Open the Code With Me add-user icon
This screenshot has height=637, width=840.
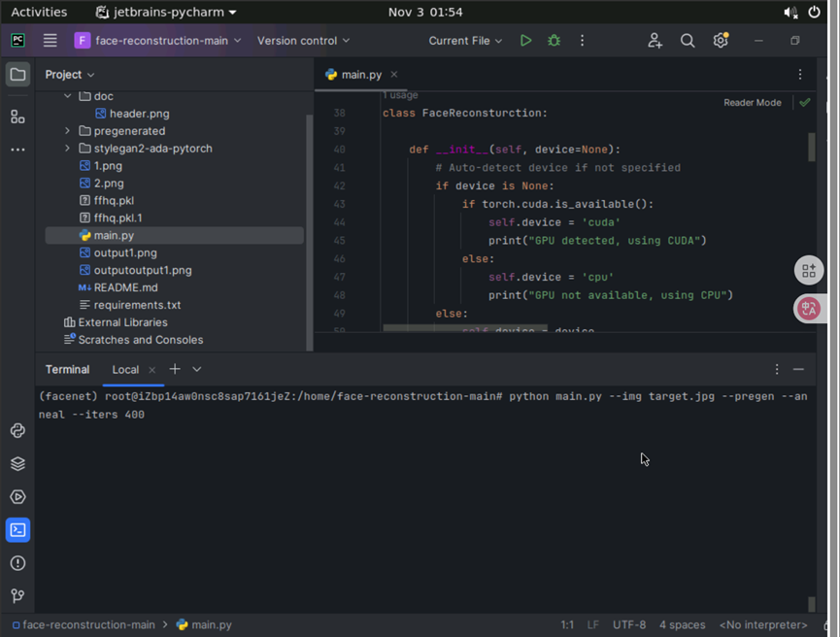point(655,41)
